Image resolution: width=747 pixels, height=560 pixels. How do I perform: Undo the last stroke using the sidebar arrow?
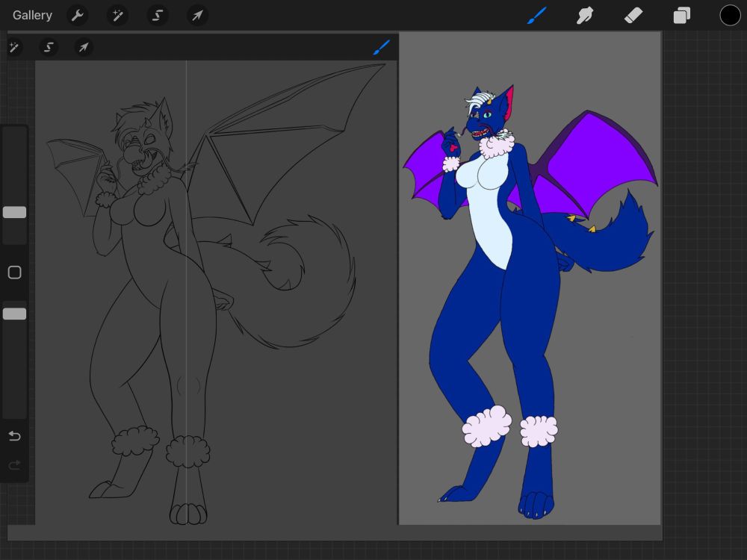14,436
